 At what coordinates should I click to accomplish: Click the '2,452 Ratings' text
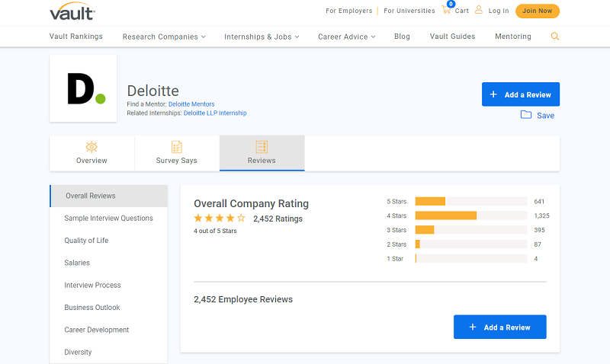tap(278, 219)
